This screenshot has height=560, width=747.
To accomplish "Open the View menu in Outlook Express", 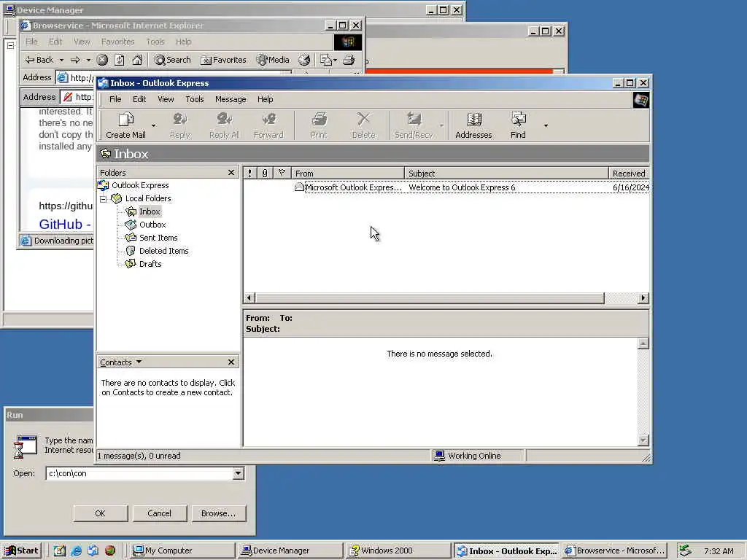I will pyautogui.click(x=166, y=99).
